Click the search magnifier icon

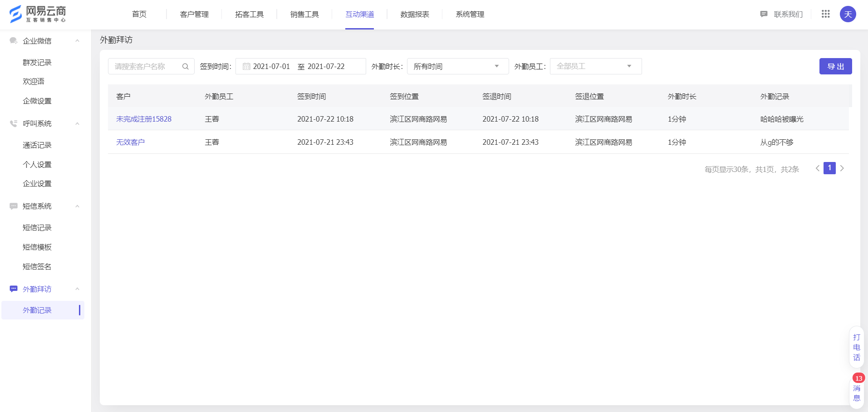186,66
